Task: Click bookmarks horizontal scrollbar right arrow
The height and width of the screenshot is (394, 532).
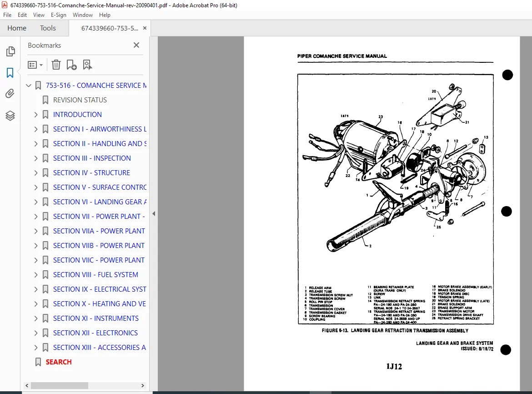Action: coord(142,386)
